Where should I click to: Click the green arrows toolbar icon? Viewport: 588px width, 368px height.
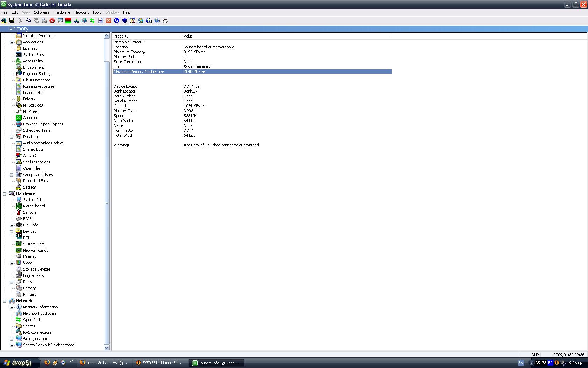pyautogui.click(x=92, y=21)
